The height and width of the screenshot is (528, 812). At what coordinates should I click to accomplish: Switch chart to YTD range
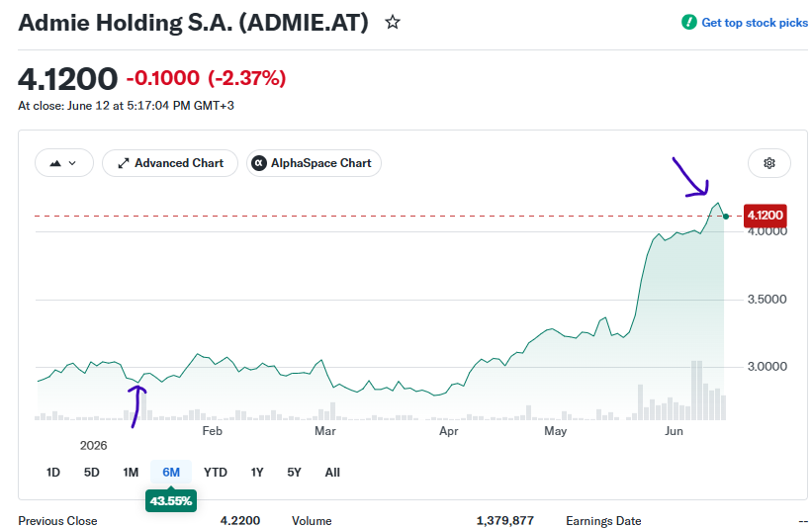[216, 472]
